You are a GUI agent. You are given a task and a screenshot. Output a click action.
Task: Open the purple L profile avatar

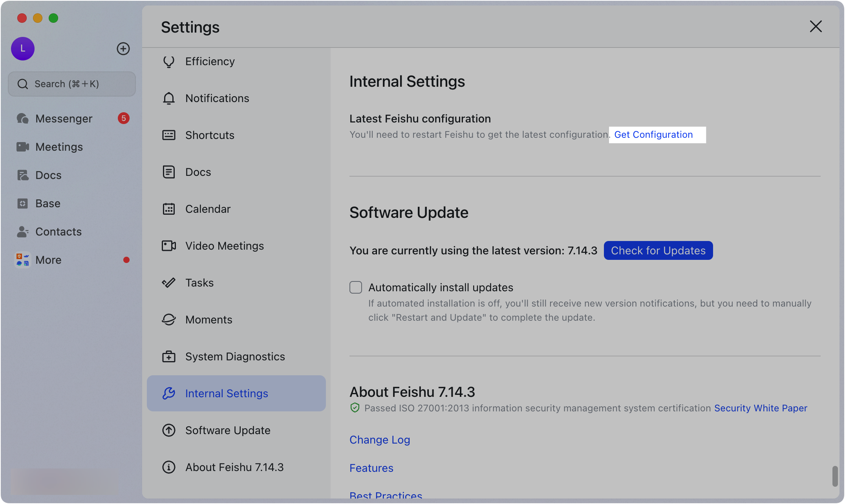[23, 49]
